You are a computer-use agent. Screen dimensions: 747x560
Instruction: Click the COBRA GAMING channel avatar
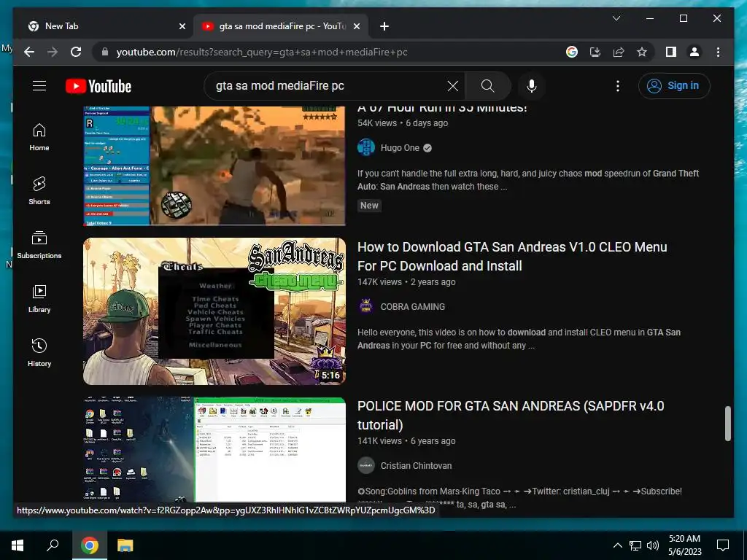(x=366, y=307)
